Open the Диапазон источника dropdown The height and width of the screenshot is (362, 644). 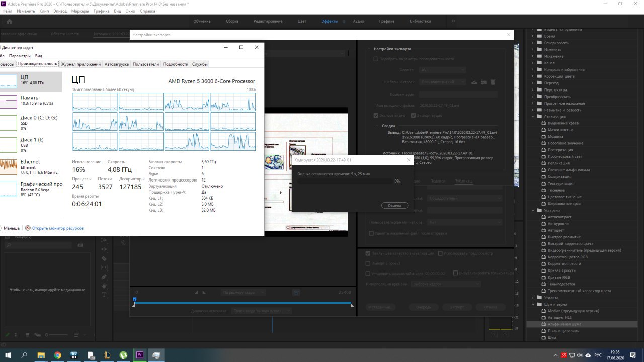[x=262, y=311]
